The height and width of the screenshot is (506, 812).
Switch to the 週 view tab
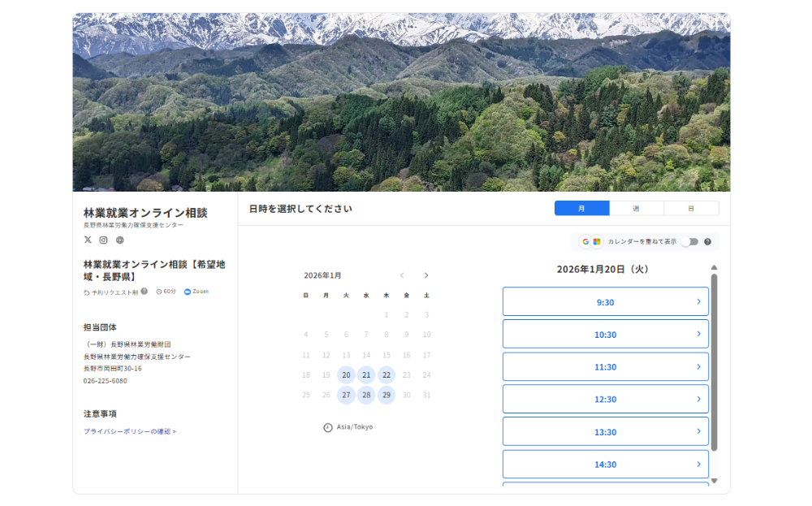pos(636,209)
